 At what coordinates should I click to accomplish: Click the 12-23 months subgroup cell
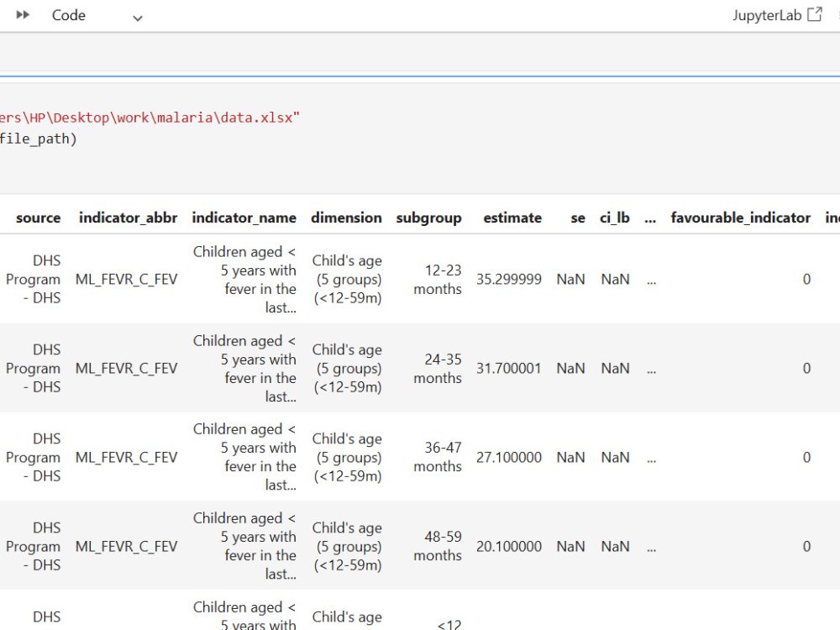438,280
